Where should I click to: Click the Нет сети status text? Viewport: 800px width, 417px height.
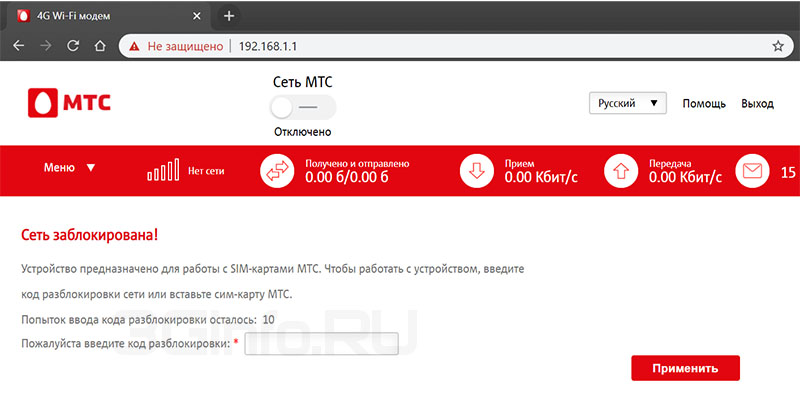point(206,171)
